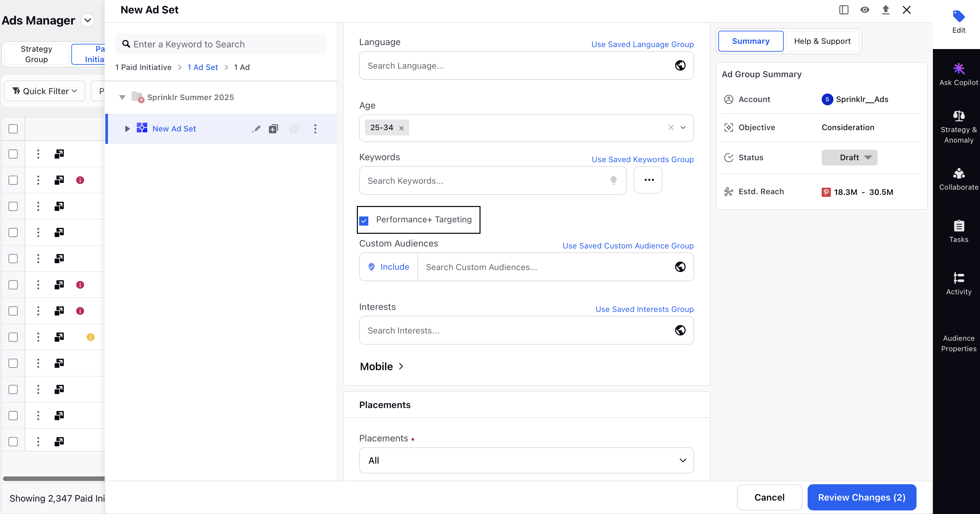Select the 1 Ad breadcrumb
This screenshot has height=514, width=980.
point(242,67)
